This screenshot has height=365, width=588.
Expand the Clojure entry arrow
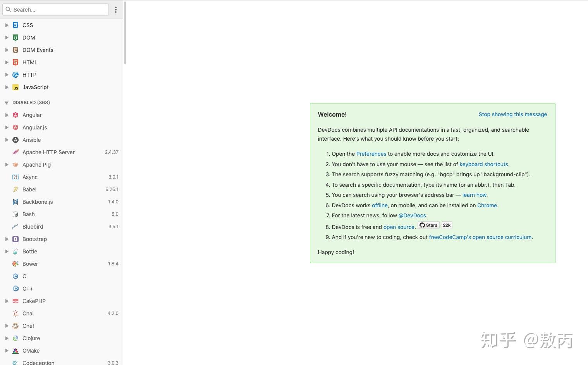click(7, 338)
